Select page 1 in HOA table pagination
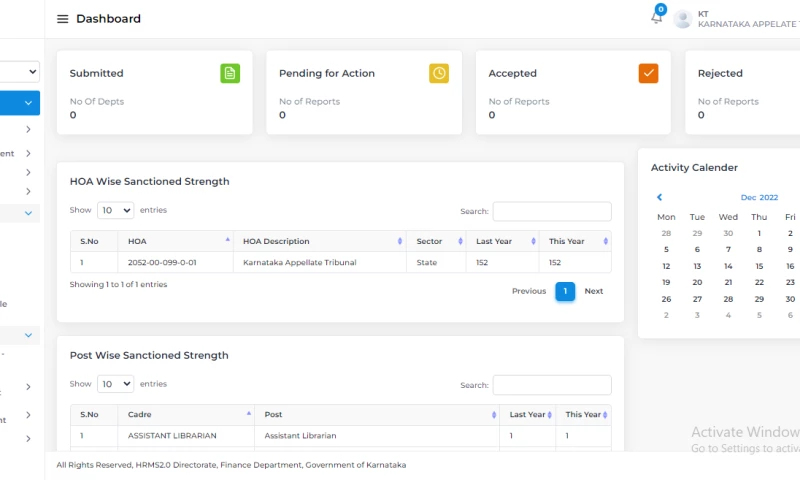 565,291
